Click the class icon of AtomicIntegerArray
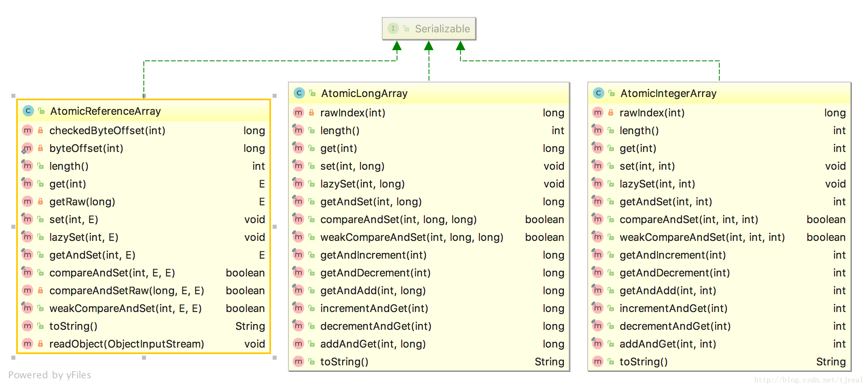 click(598, 93)
